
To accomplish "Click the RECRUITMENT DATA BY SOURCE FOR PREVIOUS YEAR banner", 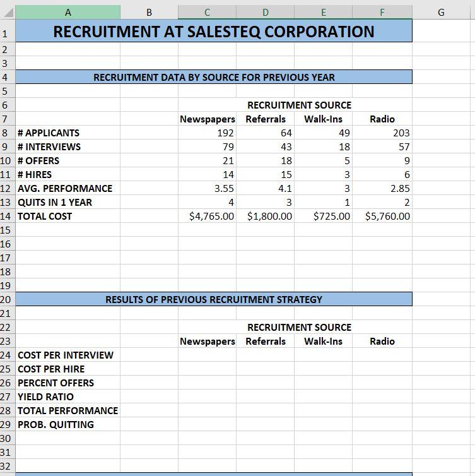I will [x=214, y=77].
